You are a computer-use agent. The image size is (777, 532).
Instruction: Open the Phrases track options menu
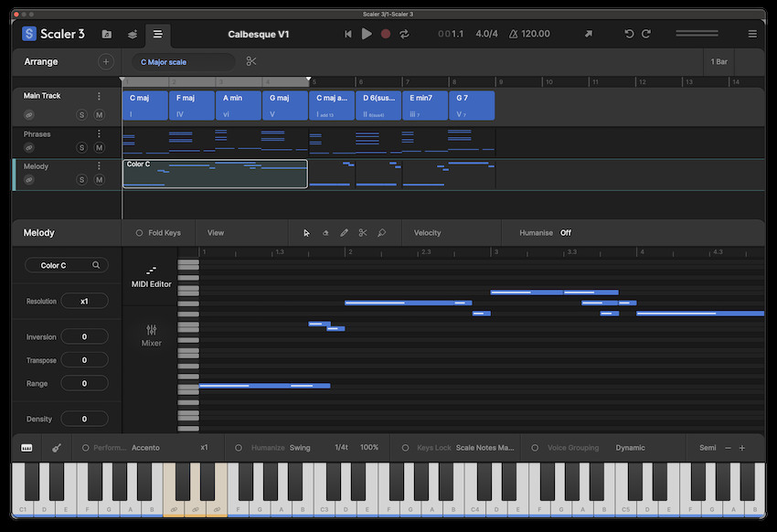tap(99, 133)
